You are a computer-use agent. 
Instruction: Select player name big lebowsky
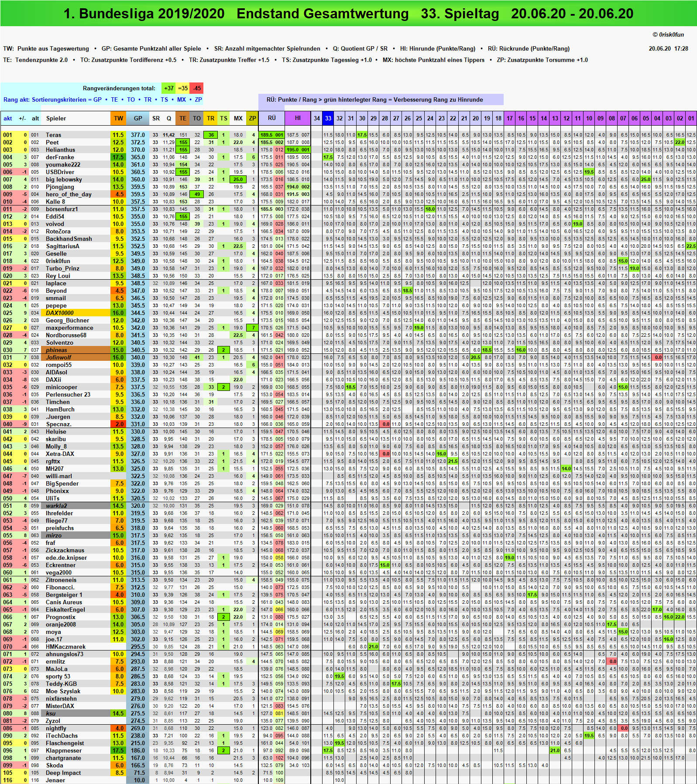click(x=64, y=180)
